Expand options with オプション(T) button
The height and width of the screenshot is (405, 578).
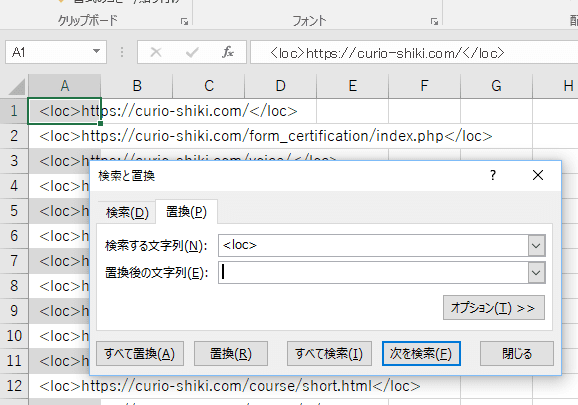point(494,308)
